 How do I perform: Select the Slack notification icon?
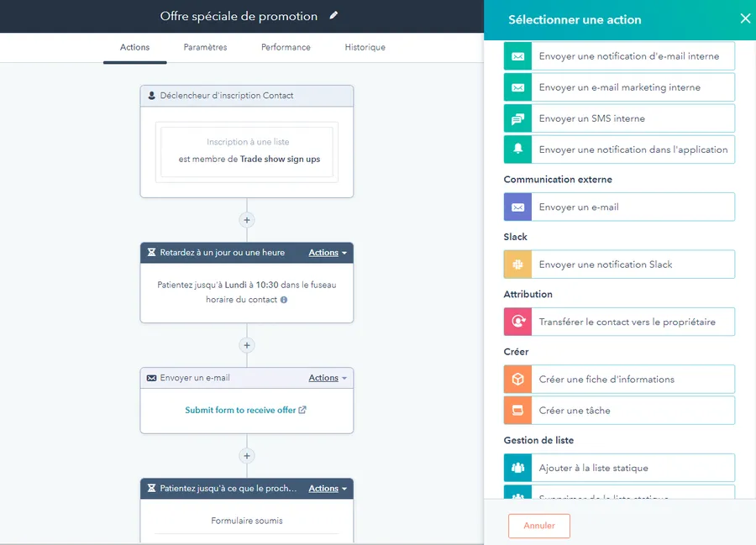click(x=518, y=265)
